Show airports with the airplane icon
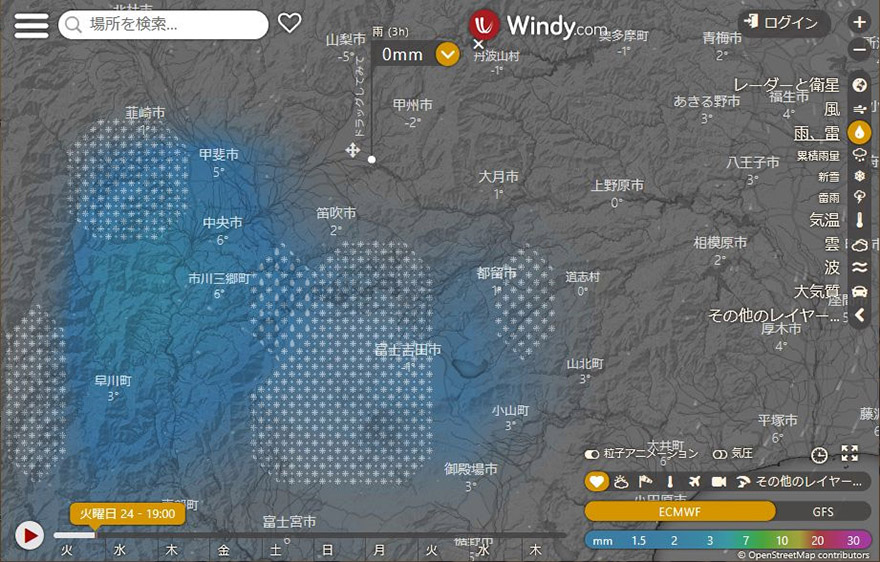The width and height of the screenshot is (880, 562). point(694,482)
